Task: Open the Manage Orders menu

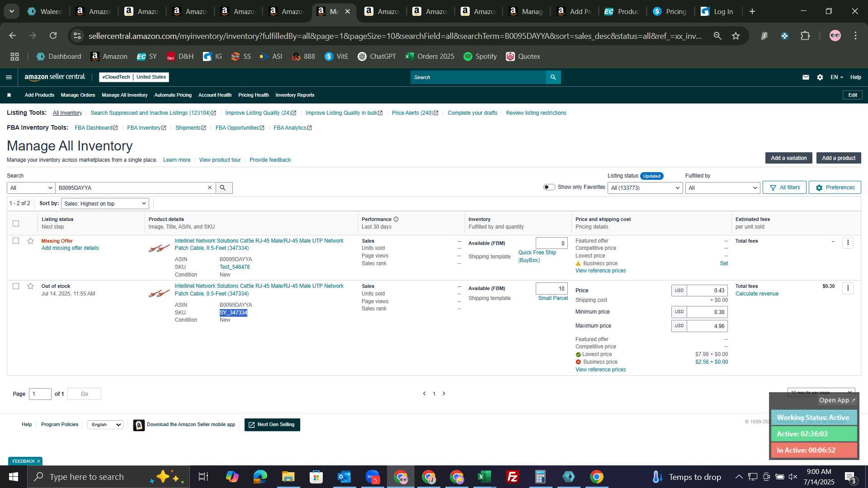Action: [78, 95]
